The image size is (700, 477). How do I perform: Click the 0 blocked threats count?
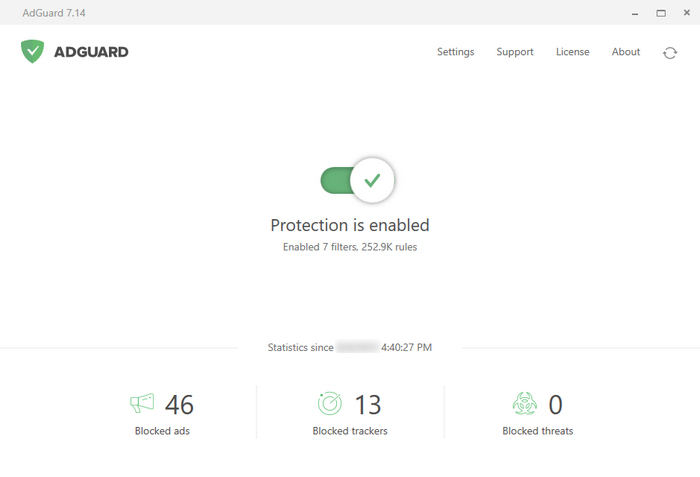click(555, 405)
